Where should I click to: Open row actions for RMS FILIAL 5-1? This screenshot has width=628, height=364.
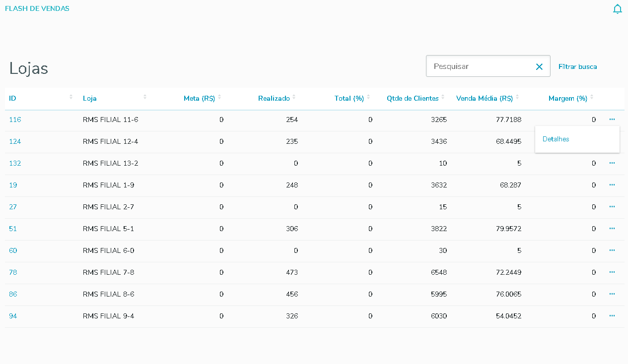point(612,229)
